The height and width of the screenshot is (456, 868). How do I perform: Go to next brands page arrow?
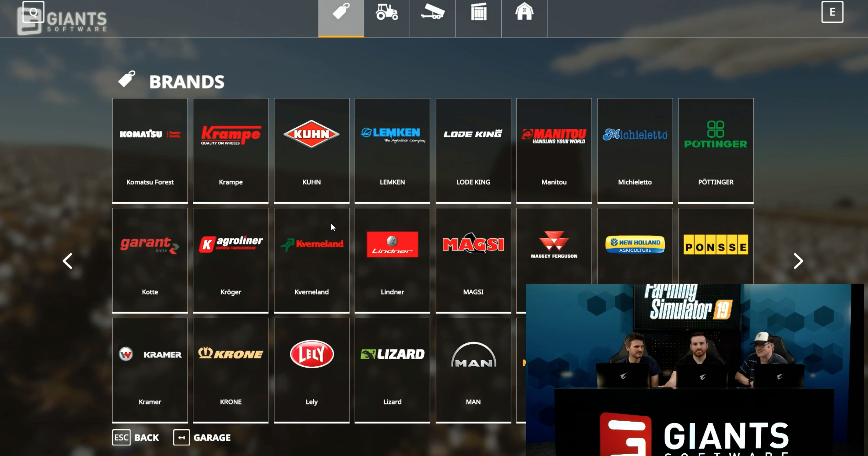(798, 261)
